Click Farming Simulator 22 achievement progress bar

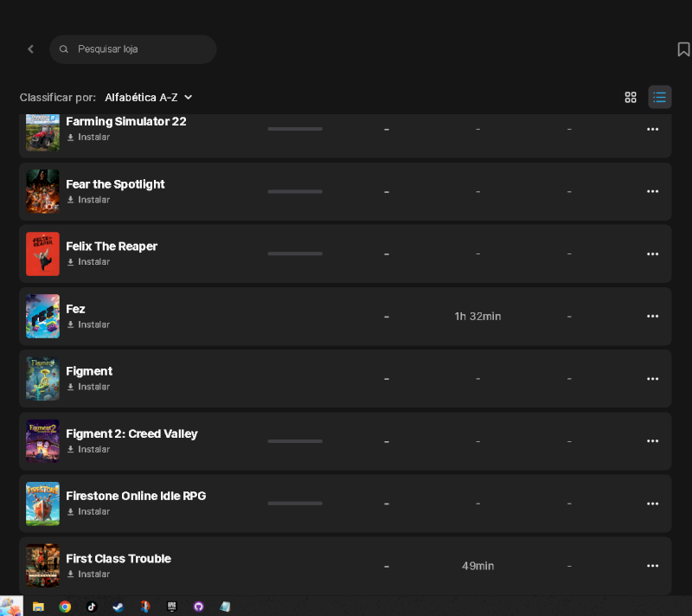click(x=295, y=129)
